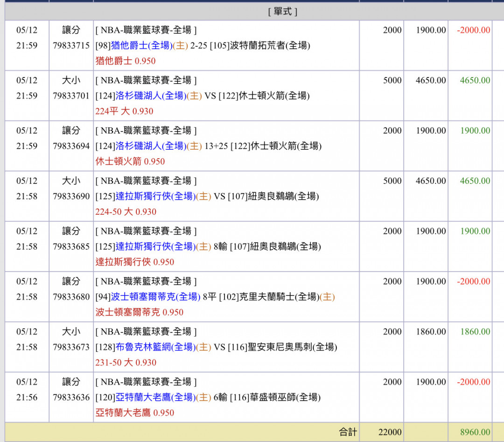Click the total stake 22000
This screenshot has height=442, width=504.
(390, 432)
